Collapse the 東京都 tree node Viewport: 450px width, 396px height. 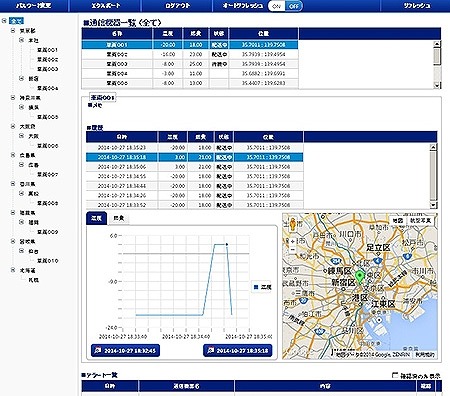(x=13, y=31)
